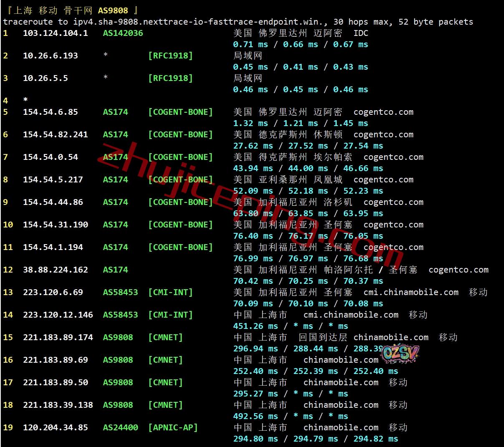Click the AS9808 header title text
The width and height of the screenshot is (504, 447).
pyautogui.click(x=113, y=10)
